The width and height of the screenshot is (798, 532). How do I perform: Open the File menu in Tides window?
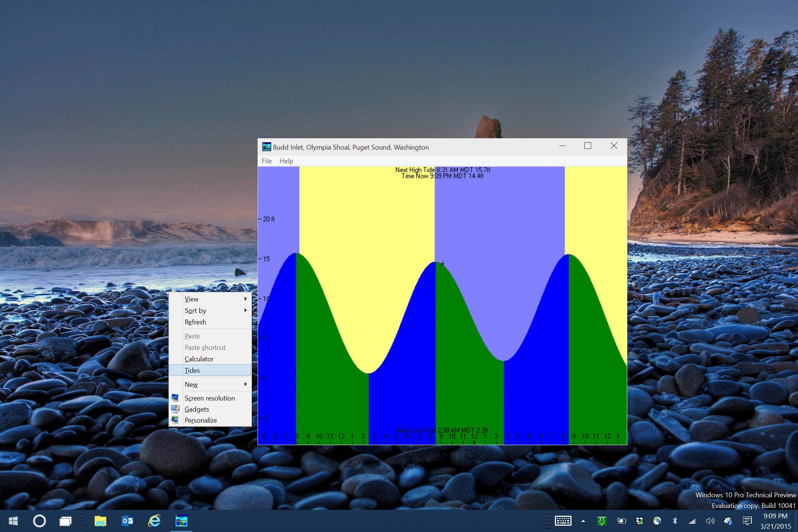click(267, 161)
